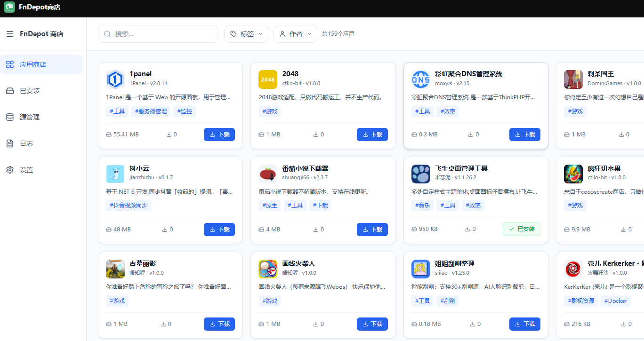This screenshot has width=644, height=341.
Task: Open the 应用商店 sidebar item
Action: pyautogui.click(x=41, y=64)
